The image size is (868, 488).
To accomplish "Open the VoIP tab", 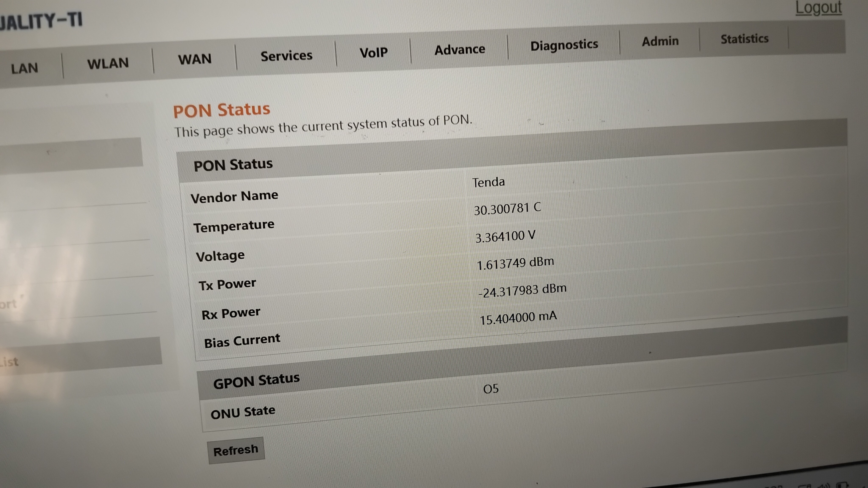I will coord(373,53).
